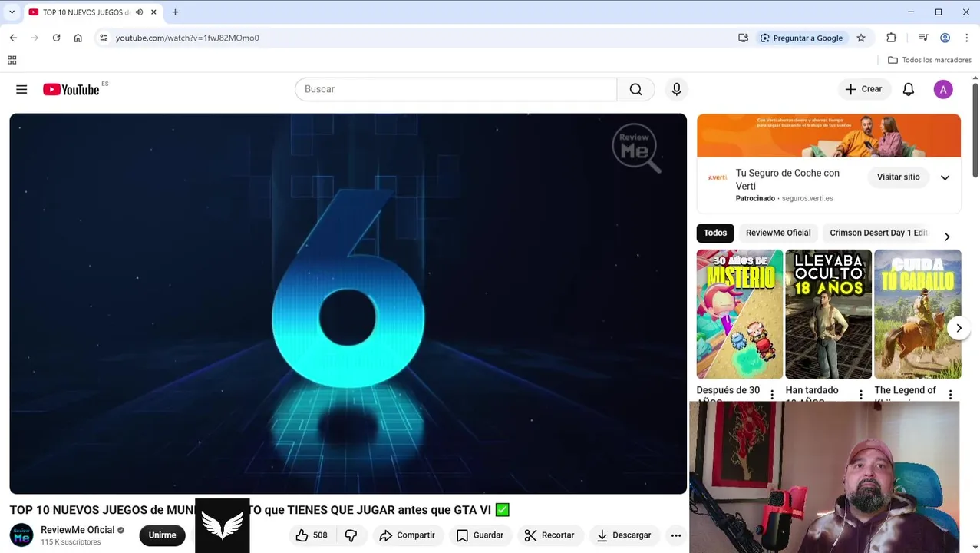Click the seguros.verti.es ad link text
The width and height of the screenshot is (980, 553).
coord(807,198)
